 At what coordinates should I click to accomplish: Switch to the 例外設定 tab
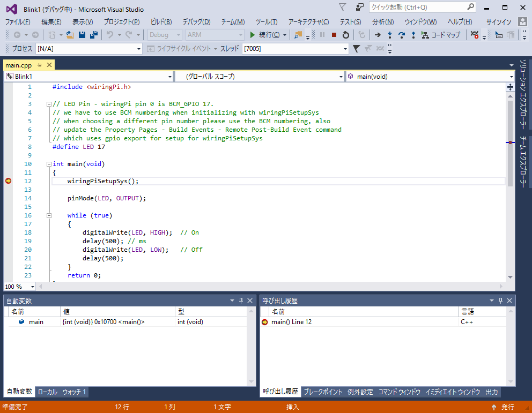point(360,392)
